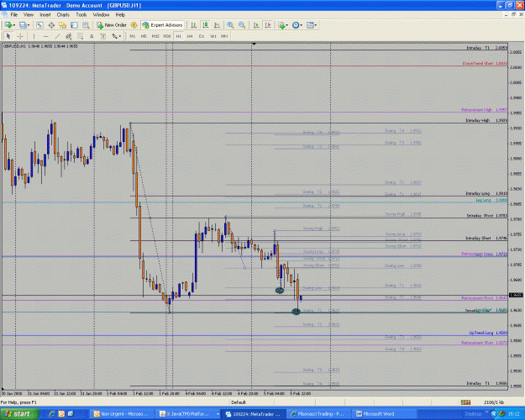Launch the MetaEditor icon
Viewport: 525px width, 420px height.
coord(134,25)
